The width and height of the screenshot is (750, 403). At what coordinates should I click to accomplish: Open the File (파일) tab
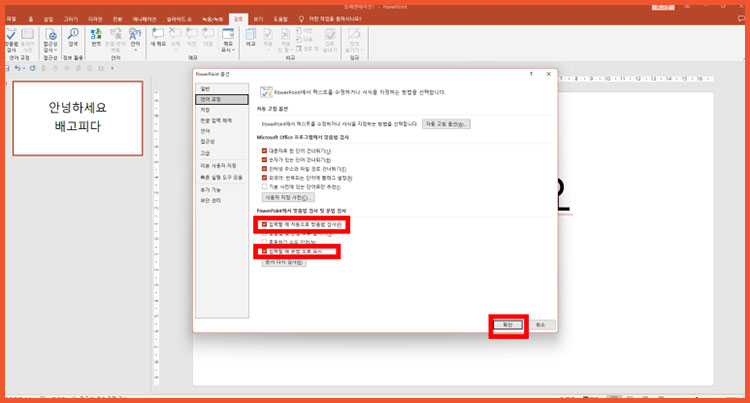11,19
